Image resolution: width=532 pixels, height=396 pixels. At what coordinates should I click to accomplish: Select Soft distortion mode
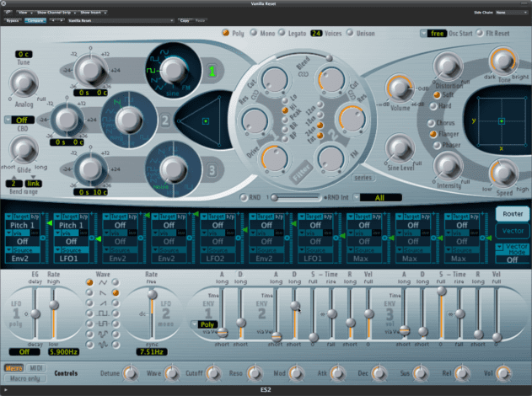click(437, 95)
